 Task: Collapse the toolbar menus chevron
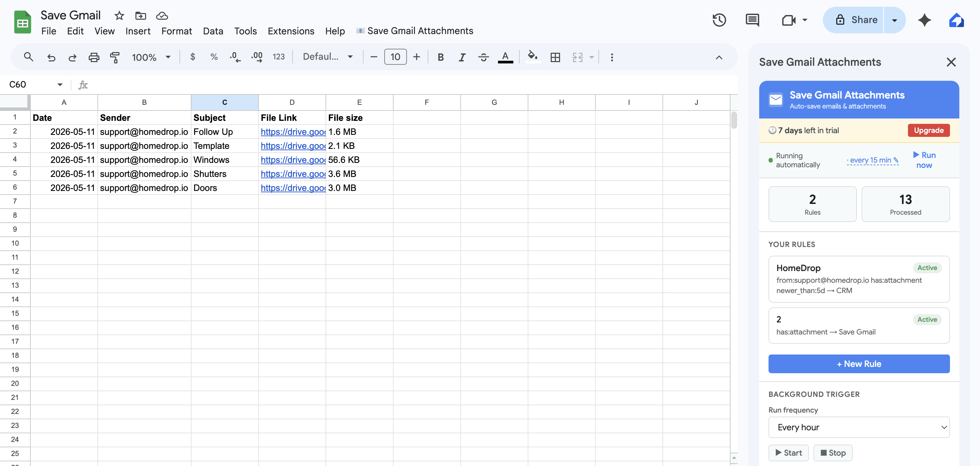click(718, 57)
